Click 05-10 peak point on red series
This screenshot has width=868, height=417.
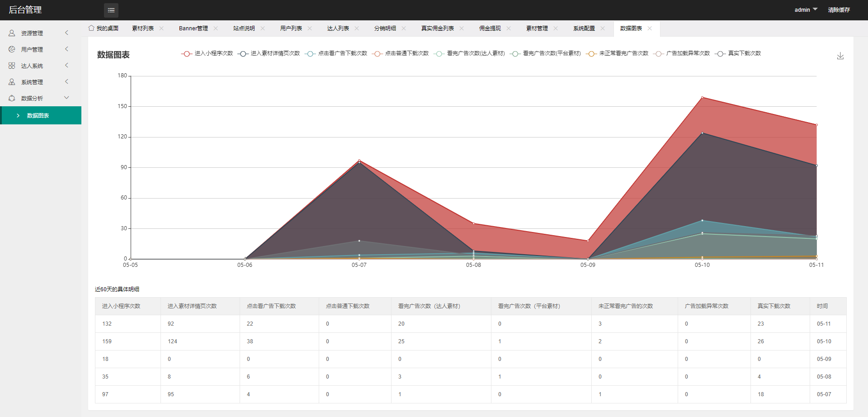coord(702,97)
